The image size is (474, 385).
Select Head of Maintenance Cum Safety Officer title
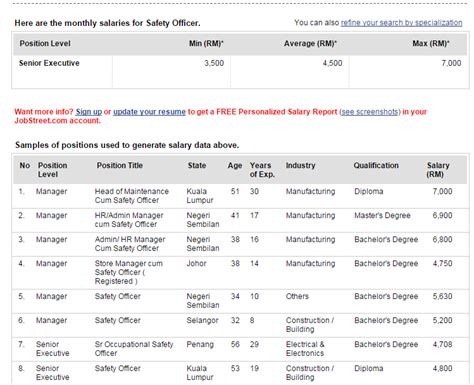click(x=132, y=196)
